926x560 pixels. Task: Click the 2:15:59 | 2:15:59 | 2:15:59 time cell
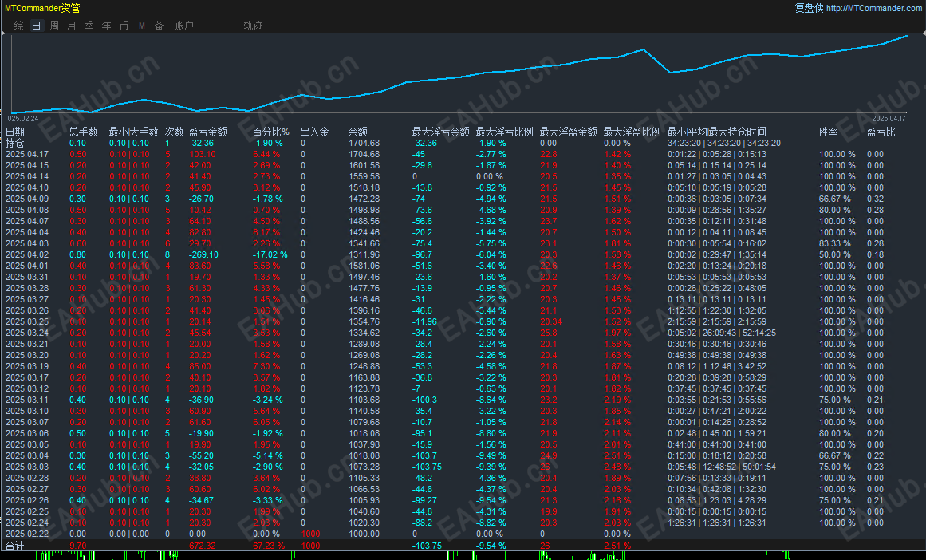click(717, 321)
